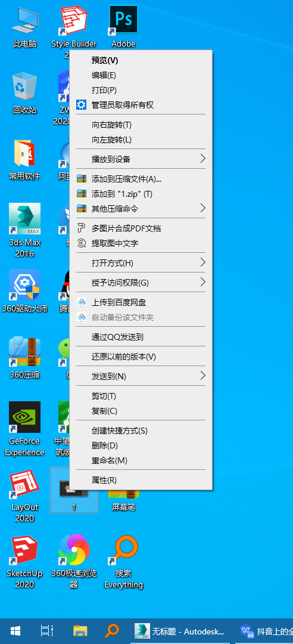This screenshot has height=644, width=293.
Task: Choose 打印(P) in the context menu
Action: pos(141,90)
